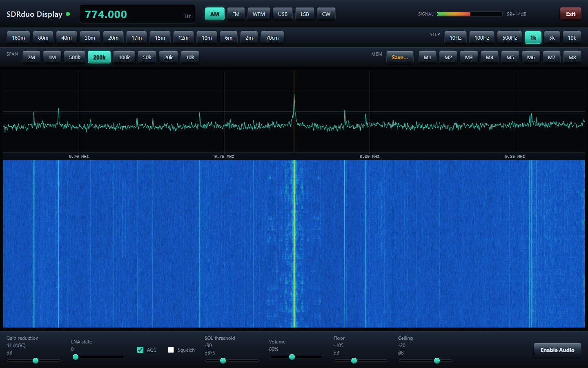Move the LNA state slider
Screen dimensions: 588x368
click(98, 357)
